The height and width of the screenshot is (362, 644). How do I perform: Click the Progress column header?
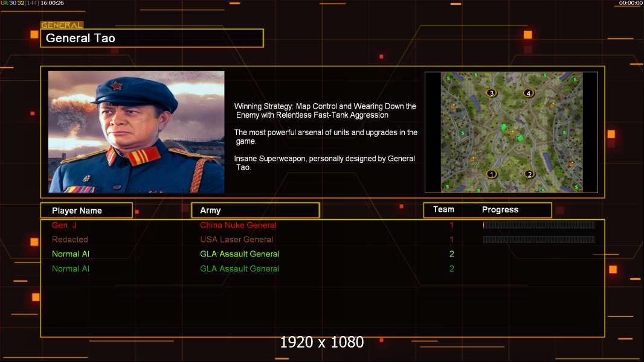pos(500,209)
